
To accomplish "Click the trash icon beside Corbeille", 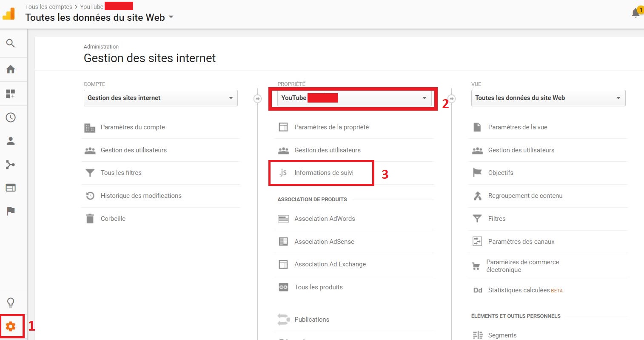I will pos(90,219).
